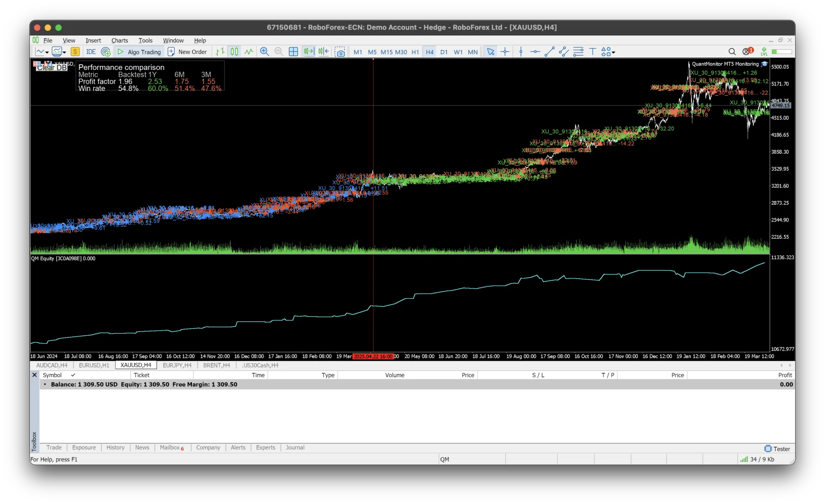The image size is (825, 504).
Task: Expand the indicators list dropdown arrow
Action: point(64,52)
